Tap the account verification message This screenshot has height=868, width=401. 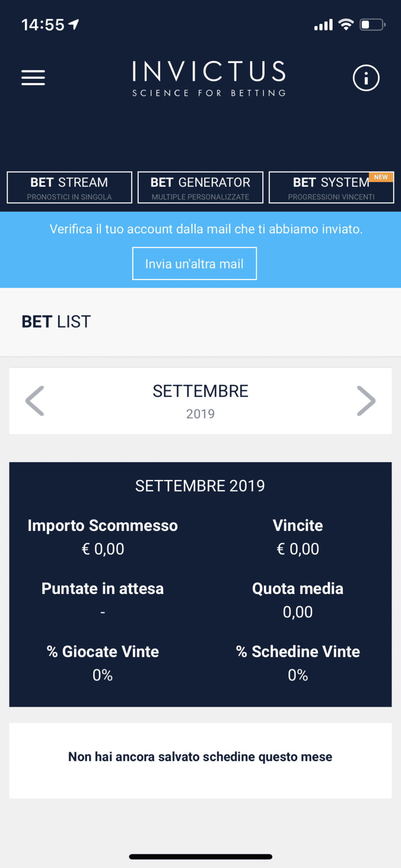(206, 229)
